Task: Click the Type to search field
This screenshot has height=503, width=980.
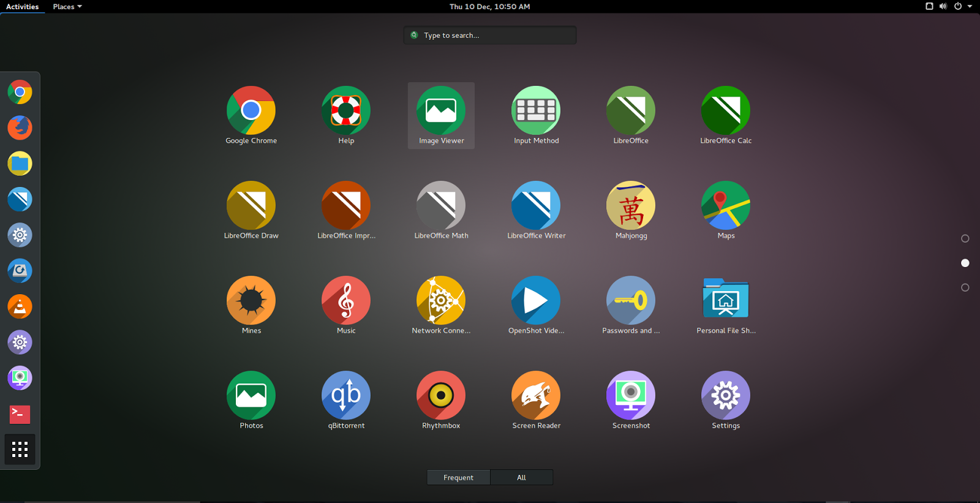Action: click(490, 36)
